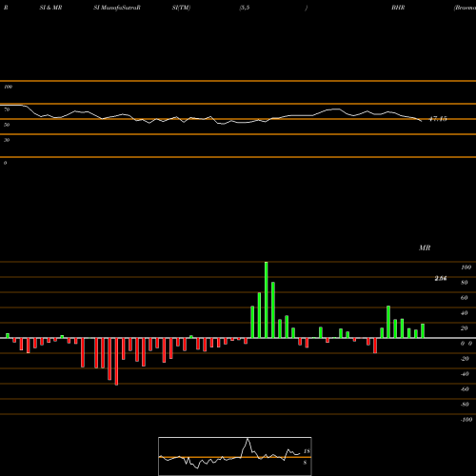Click the "SI MunafaSutraR" header text
476x476 pixels.
pyautogui.click(x=117, y=8)
